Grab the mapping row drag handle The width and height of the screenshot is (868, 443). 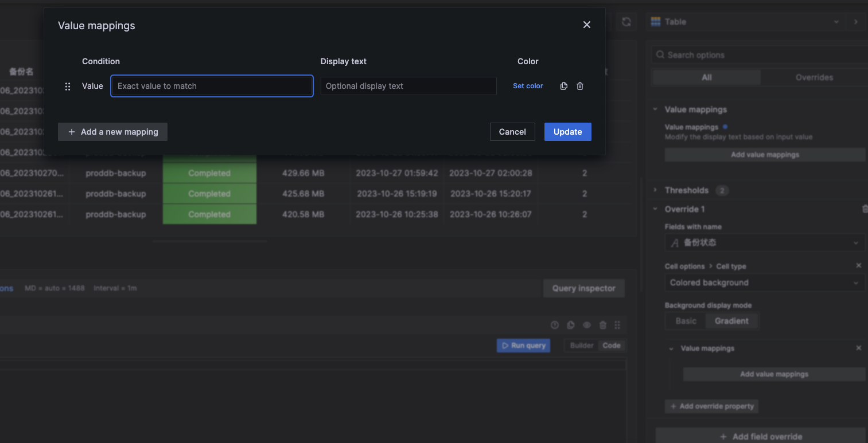pos(68,86)
